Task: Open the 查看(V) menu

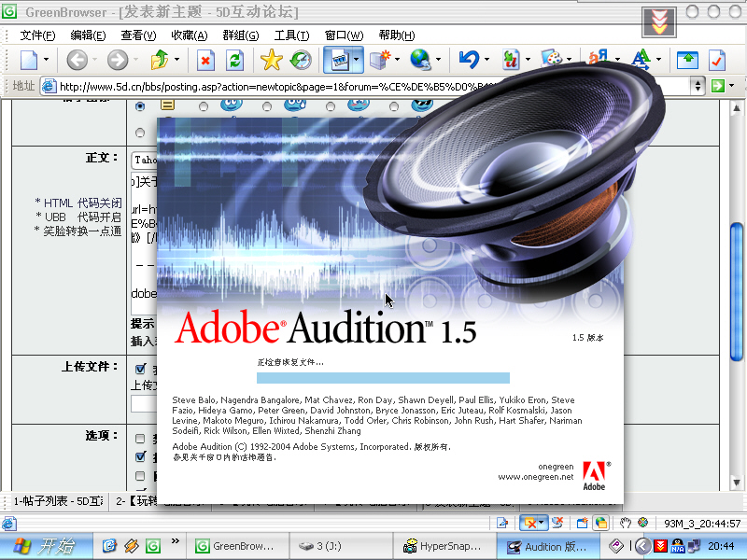Action: pyautogui.click(x=138, y=35)
